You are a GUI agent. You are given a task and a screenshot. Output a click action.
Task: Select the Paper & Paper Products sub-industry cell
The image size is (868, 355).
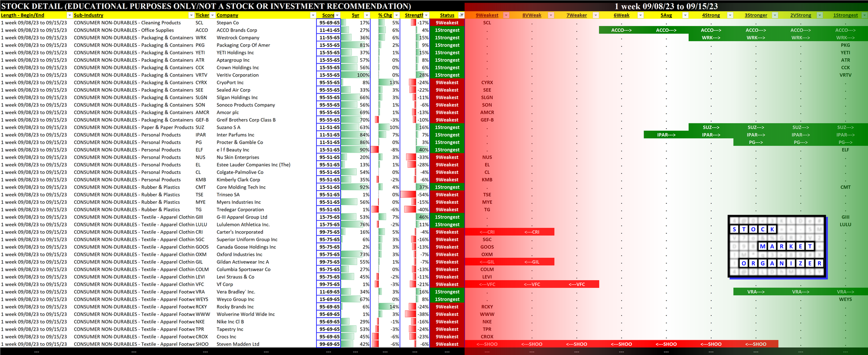[x=134, y=127]
